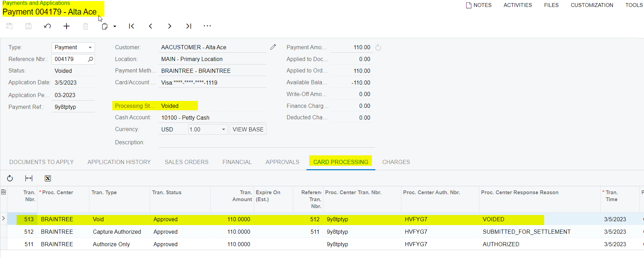Click the Reference Nbr. search magnifier
644x258 pixels.
[x=90, y=59]
